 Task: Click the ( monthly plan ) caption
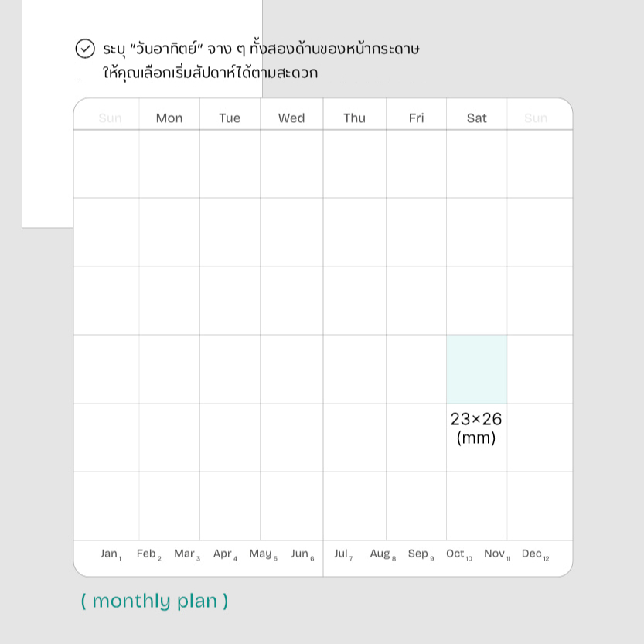point(155,601)
